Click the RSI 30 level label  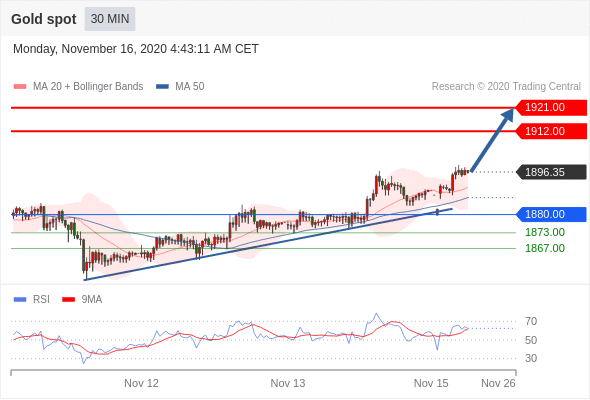coord(531,358)
